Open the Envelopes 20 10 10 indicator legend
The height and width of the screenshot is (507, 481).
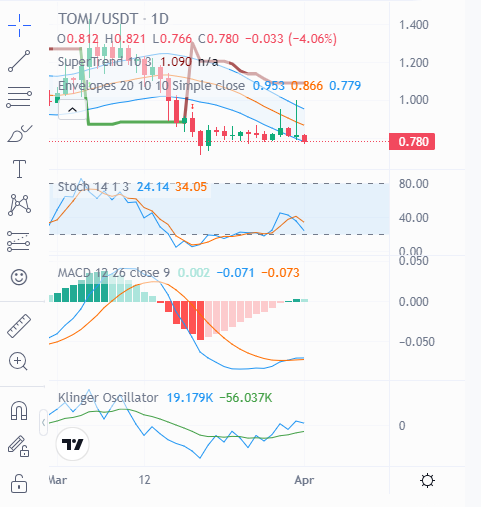coord(151,86)
